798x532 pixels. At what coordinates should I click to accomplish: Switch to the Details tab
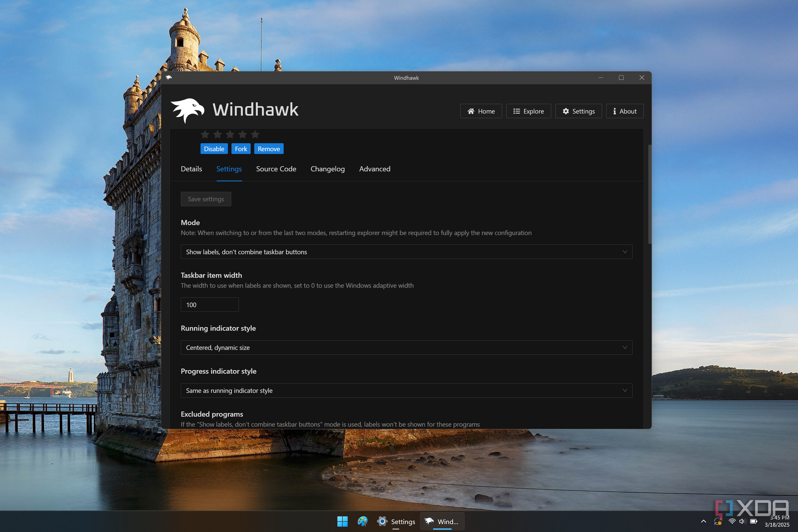click(x=191, y=169)
